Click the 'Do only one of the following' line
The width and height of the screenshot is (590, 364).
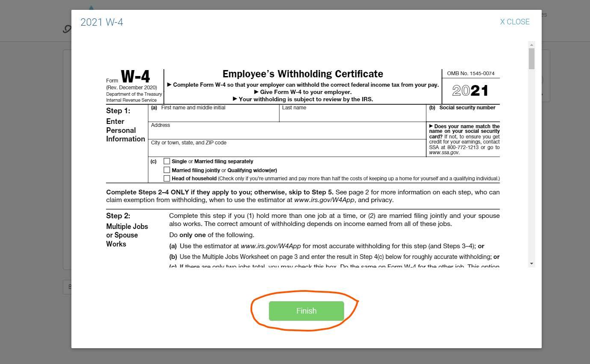click(212, 235)
